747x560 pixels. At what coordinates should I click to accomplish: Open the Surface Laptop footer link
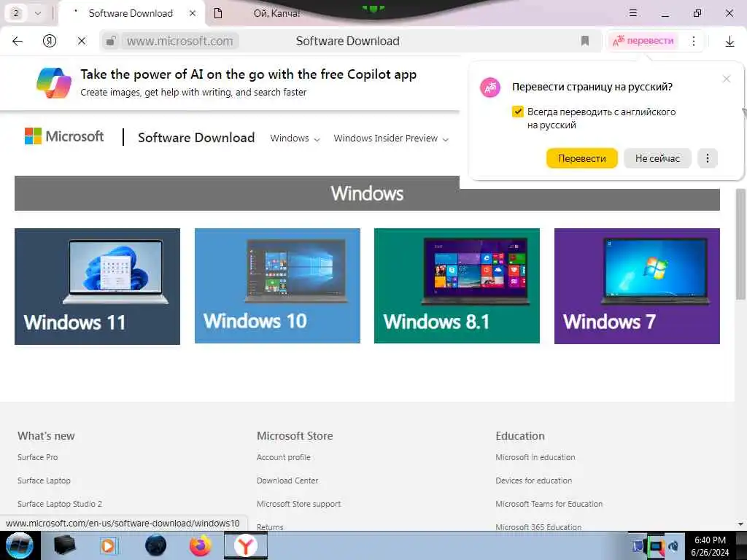click(x=44, y=481)
